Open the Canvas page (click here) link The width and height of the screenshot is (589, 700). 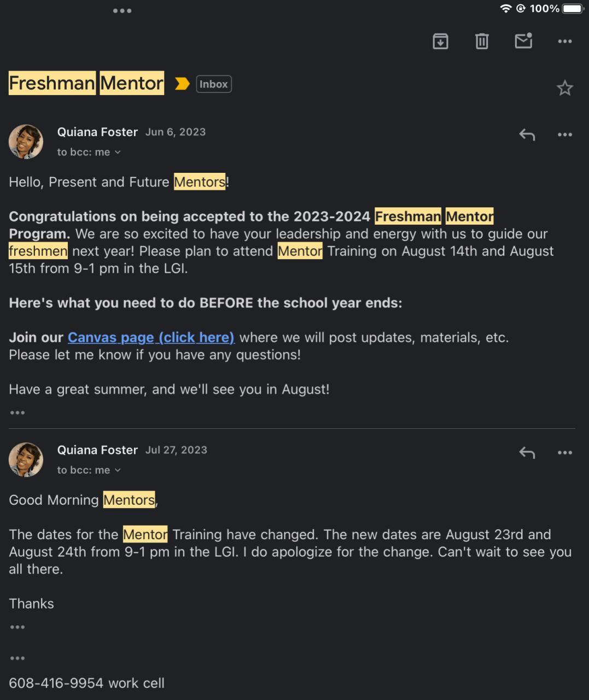[x=151, y=337]
